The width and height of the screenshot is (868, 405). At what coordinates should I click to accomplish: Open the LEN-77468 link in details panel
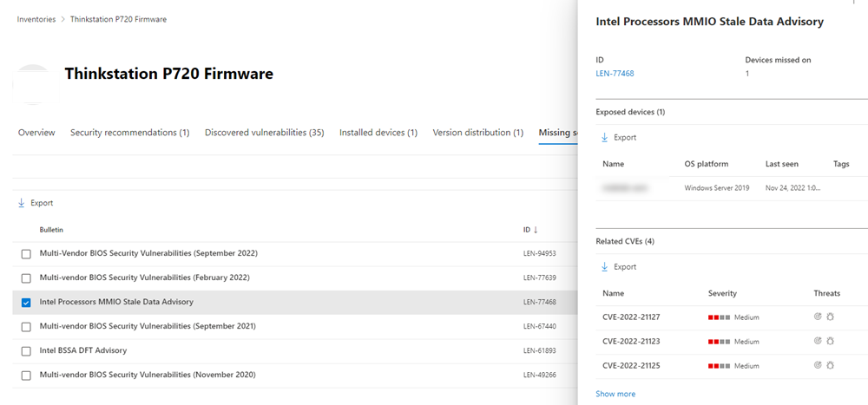click(615, 73)
